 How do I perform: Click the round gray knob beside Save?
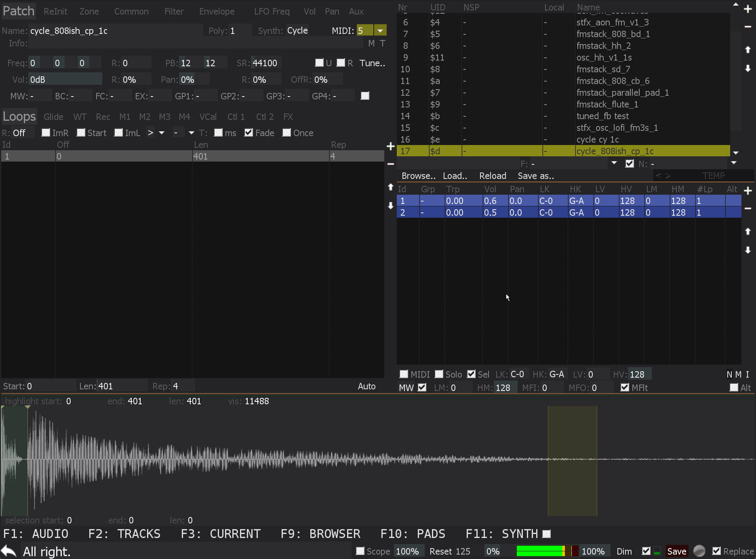click(699, 551)
